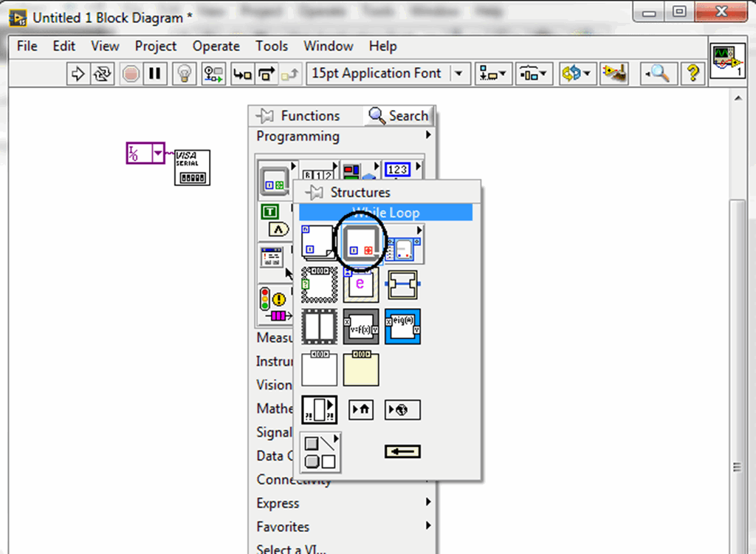Toggle Run Continuously mode

[x=102, y=73]
